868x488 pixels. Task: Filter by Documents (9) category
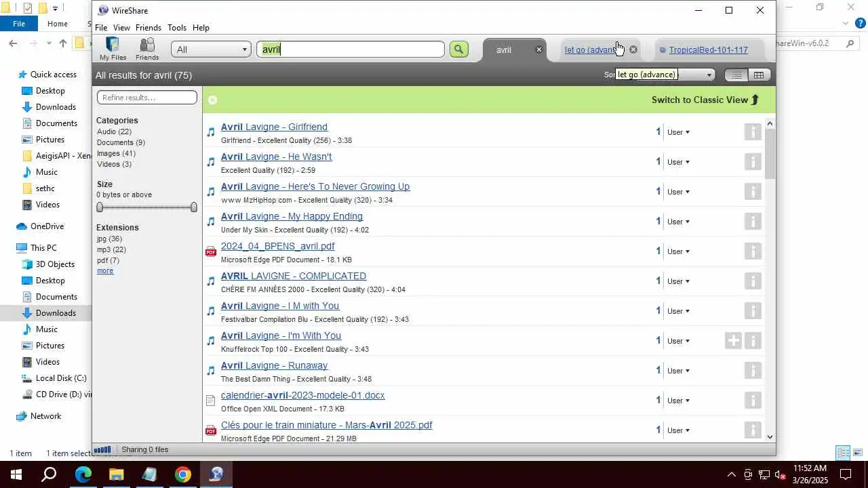121,142
